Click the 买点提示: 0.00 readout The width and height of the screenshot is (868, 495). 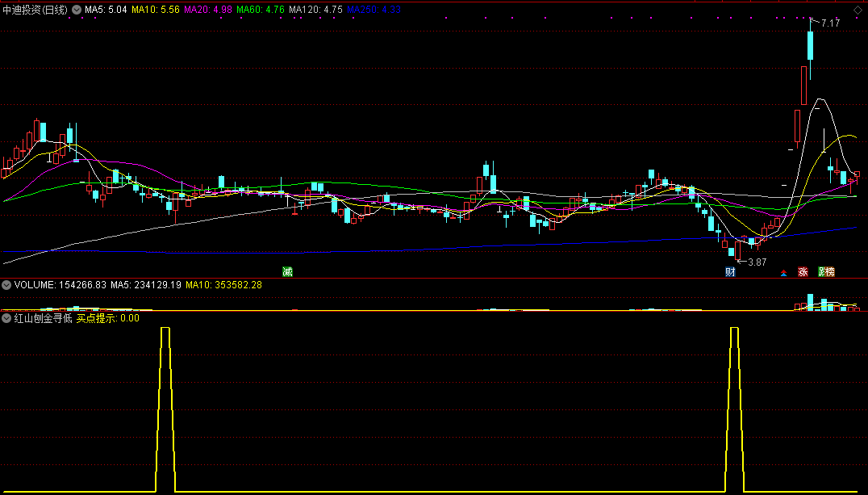pyautogui.click(x=107, y=318)
